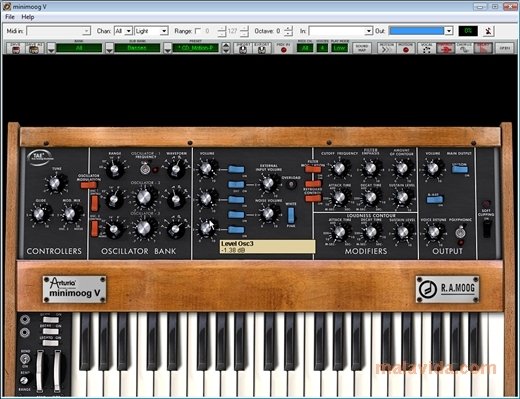Click the Noise Volume knob
520x399 pixels.
coord(268,213)
